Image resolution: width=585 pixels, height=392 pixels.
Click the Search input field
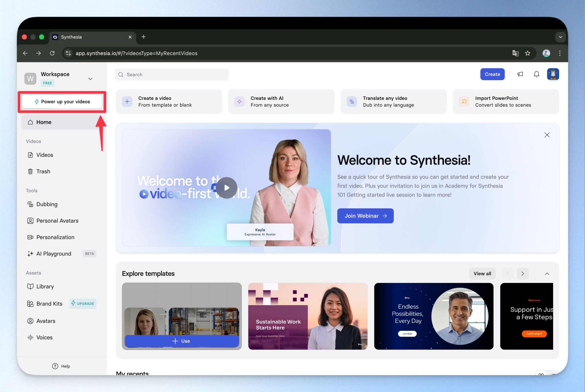click(x=172, y=74)
